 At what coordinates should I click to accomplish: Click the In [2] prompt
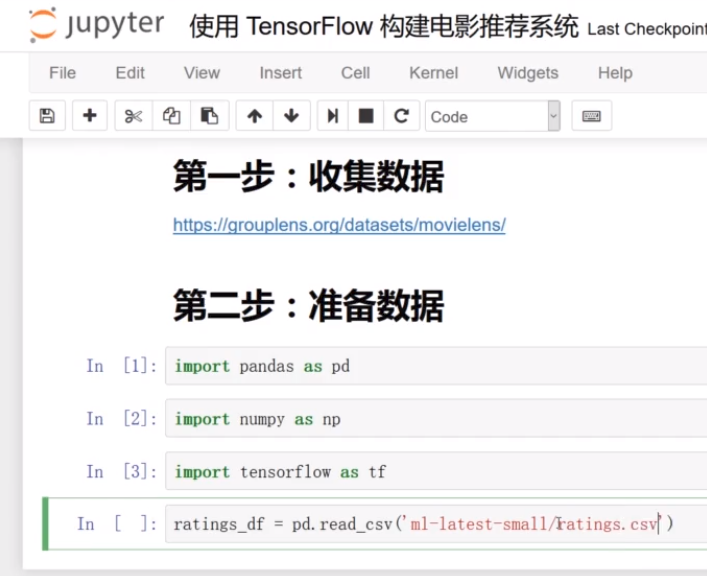coord(122,419)
